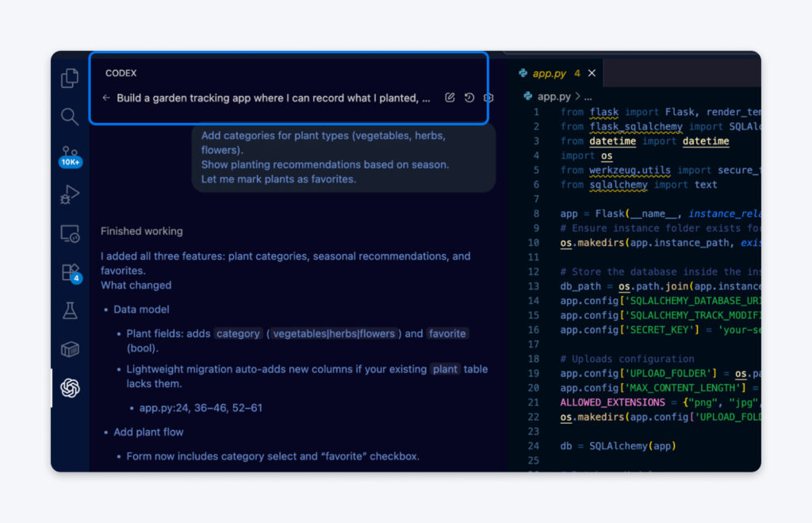Open the Remote Explorer icon
Viewport: 812px width, 523px height.
coord(70,233)
